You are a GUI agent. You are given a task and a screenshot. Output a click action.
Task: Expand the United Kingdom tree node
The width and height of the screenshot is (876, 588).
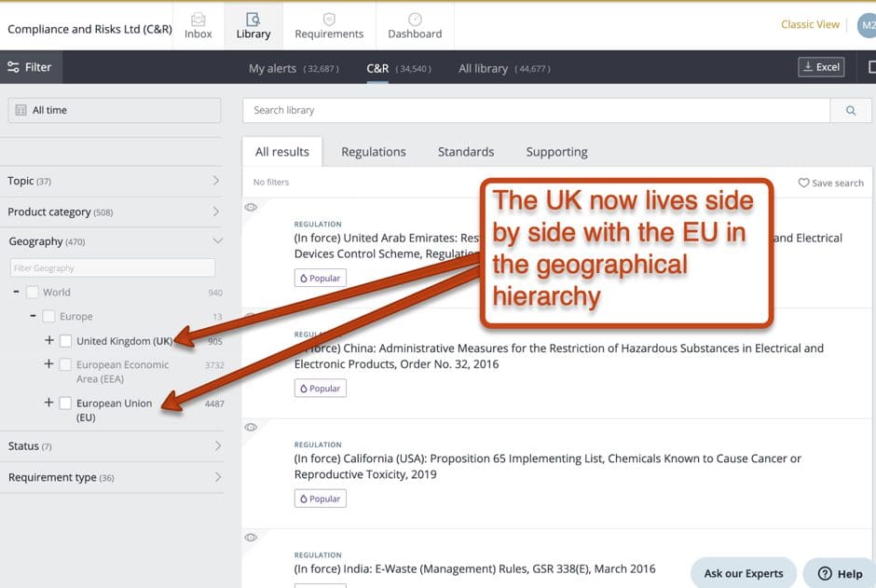(x=49, y=341)
